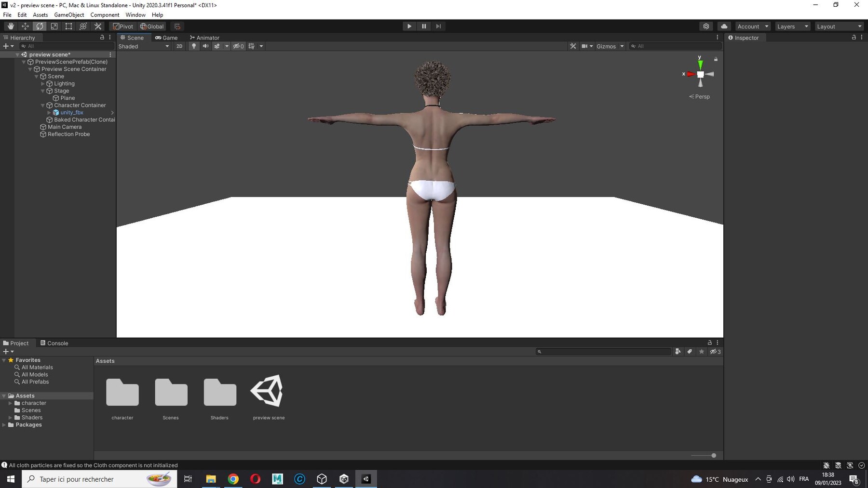
Task: Toggle Global handle rotation
Action: point(152,26)
